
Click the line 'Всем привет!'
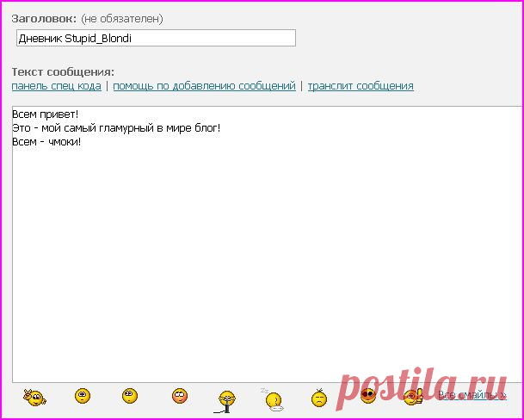45,114
